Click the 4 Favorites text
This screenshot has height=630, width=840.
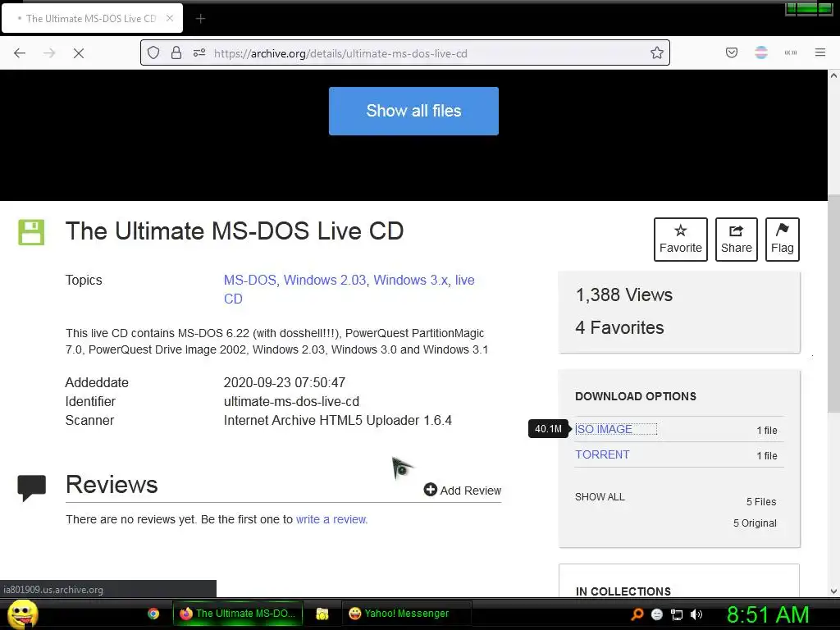coord(619,327)
